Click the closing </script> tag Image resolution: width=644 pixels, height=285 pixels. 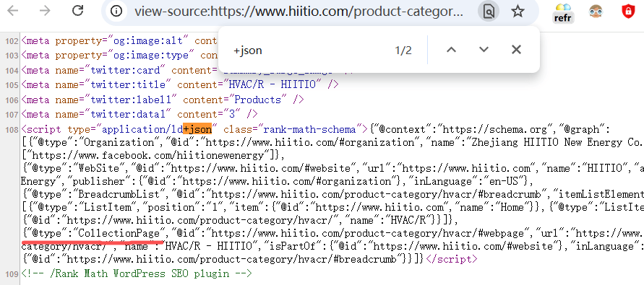[x=451, y=259]
